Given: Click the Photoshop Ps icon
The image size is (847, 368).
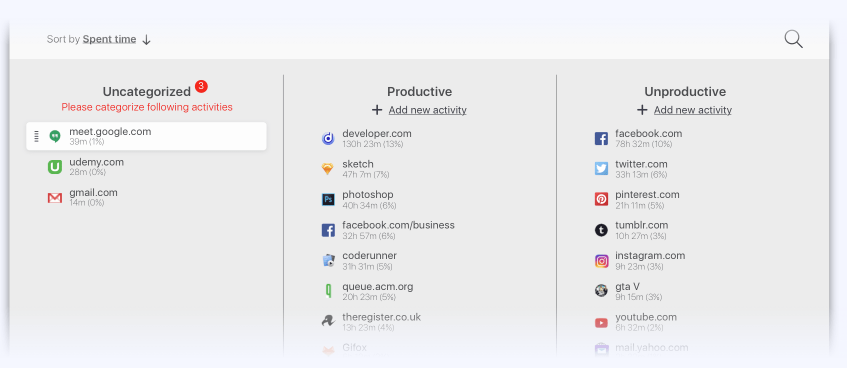Looking at the screenshot, I should [328, 200].
